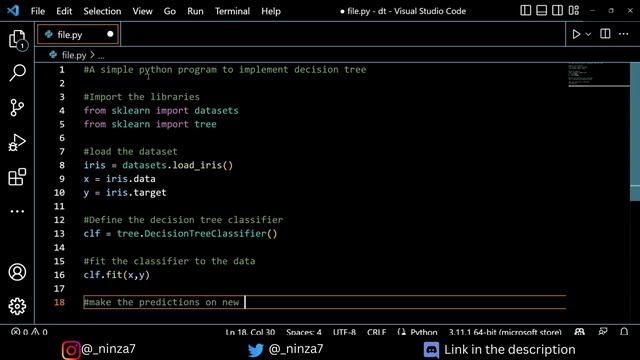This screenshot has width=640, height=360.
Task: Click the Instagram icon in overlay
Action: (x=71, y=350)
